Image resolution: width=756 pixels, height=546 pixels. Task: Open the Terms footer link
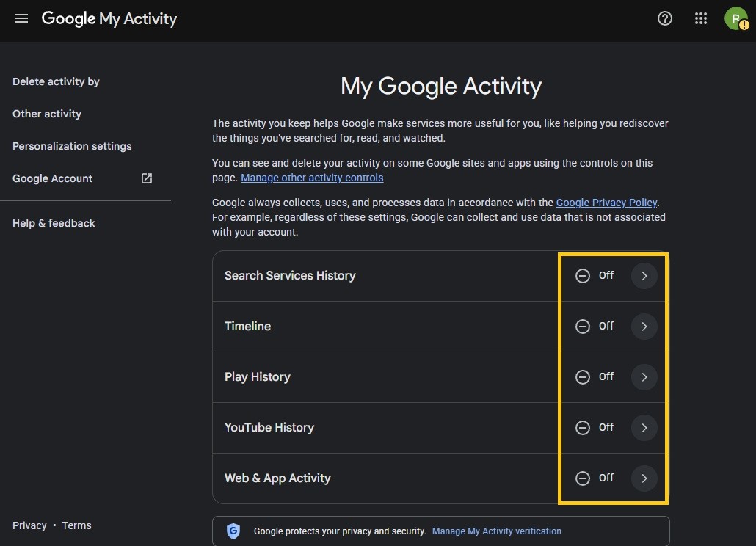pyautogui.click(x=76, y=525)
